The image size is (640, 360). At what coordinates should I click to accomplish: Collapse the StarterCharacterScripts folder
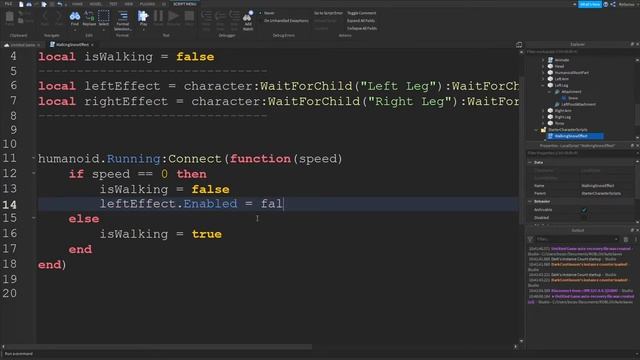(537, 130)
